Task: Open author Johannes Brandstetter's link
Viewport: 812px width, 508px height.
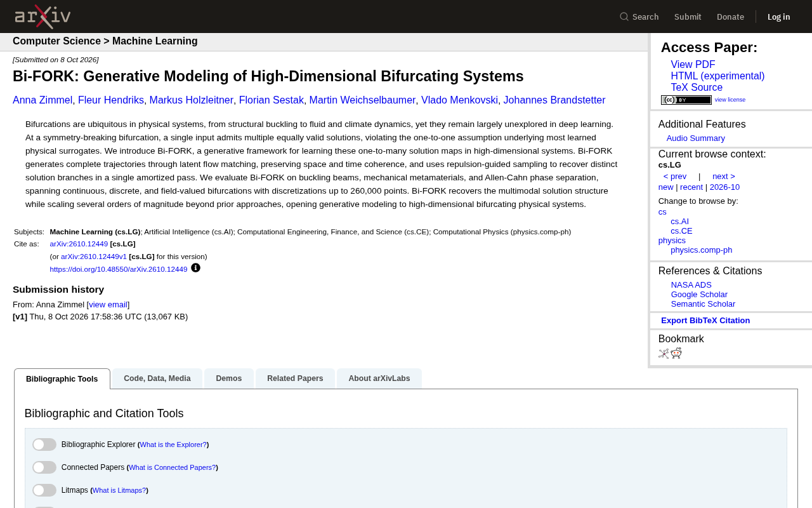Action: pyautogui.click(x=554, y=100)
